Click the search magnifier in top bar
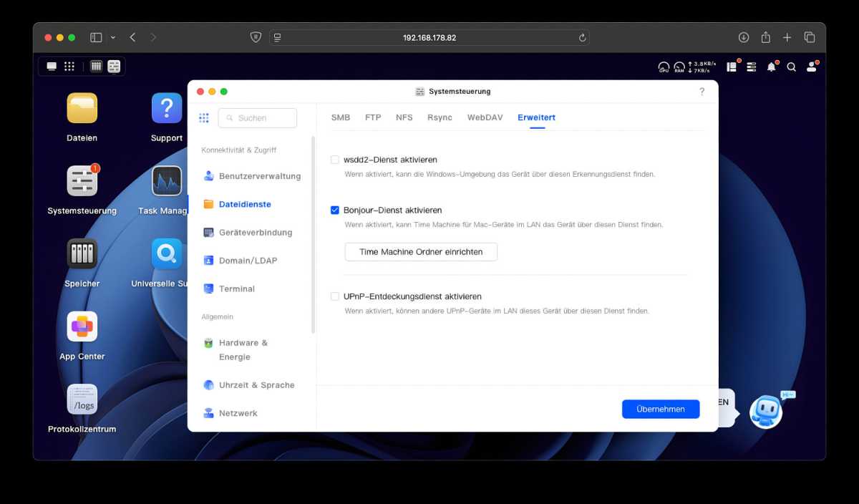 [x=792, y=67]
